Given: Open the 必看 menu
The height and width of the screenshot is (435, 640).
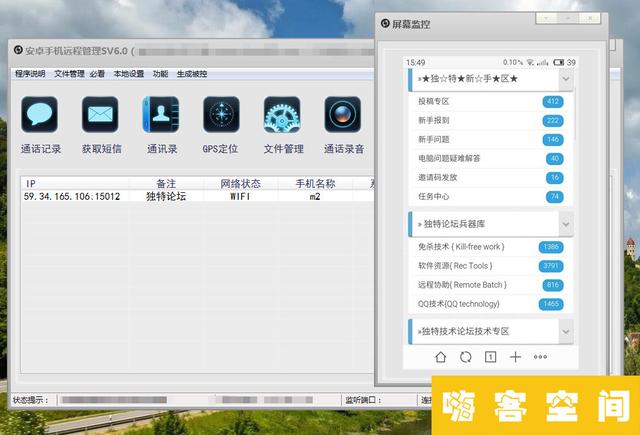Looking at the screenshot, I should [x=97, y=74].
